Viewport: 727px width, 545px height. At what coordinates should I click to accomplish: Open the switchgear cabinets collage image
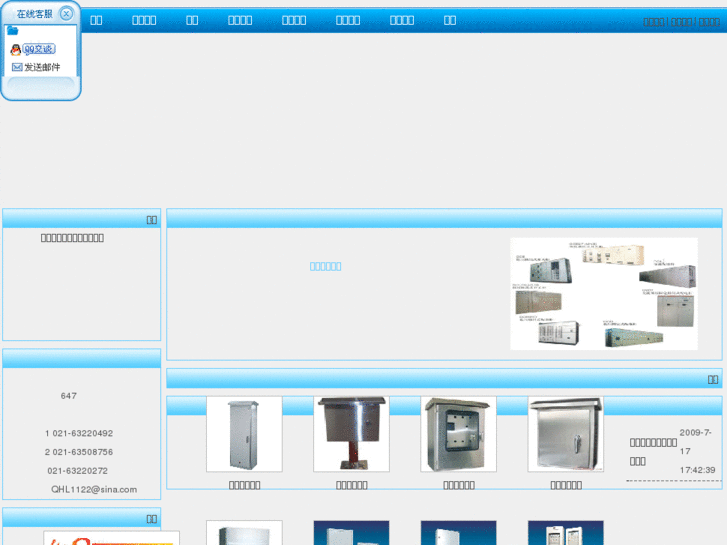604,294
